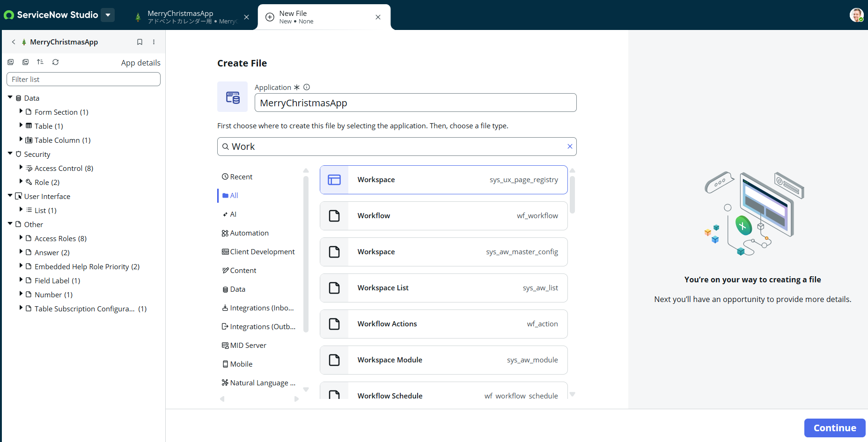Choose the Workspace List file type
The height and width of the screenshot is (442, 868).
point(443,288)
